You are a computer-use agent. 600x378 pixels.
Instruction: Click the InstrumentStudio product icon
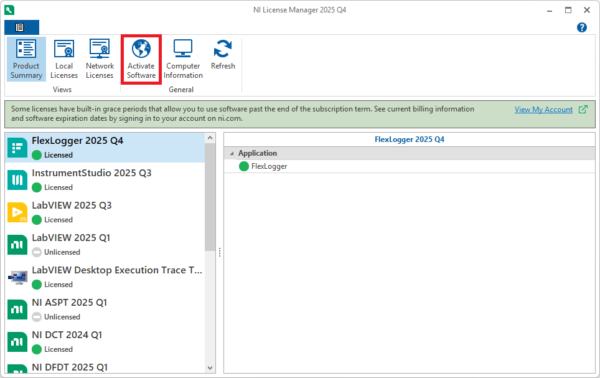click(17, 180)
